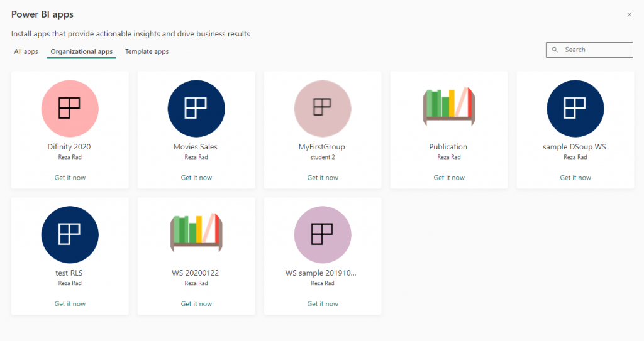Screen dimensions: 644x341
Task: Open the Template apps tab
Action: coord(147,51)
